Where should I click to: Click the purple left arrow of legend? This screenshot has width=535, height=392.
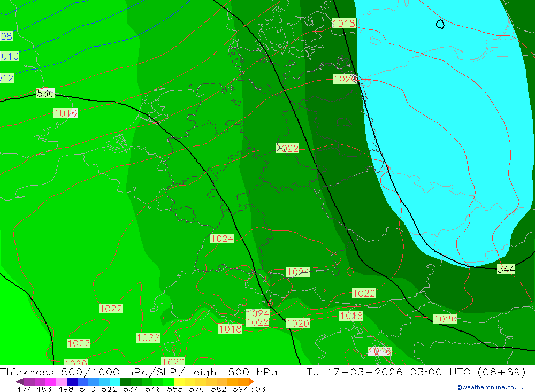coord(19,381)
